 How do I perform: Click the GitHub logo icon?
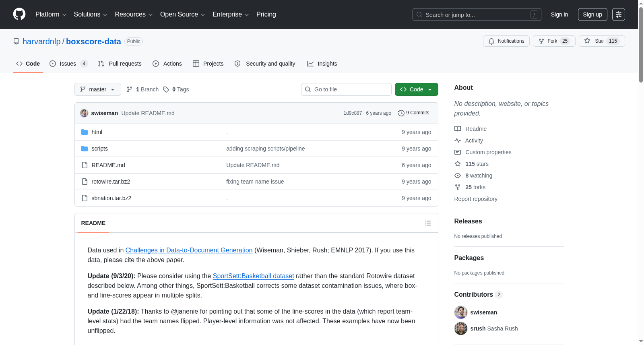coord(19,14)
